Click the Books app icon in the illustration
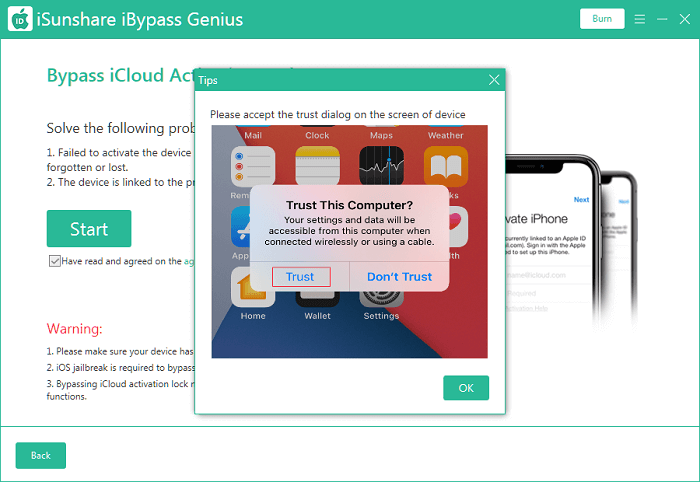Viewport: 700px width, 482px height. (x=446, y=166)
